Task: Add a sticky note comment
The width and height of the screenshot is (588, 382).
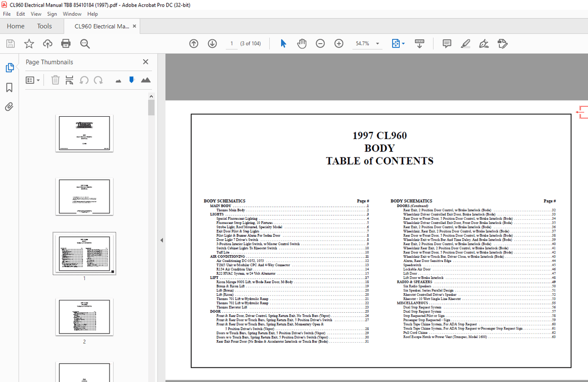Action: tap(446, 43)
